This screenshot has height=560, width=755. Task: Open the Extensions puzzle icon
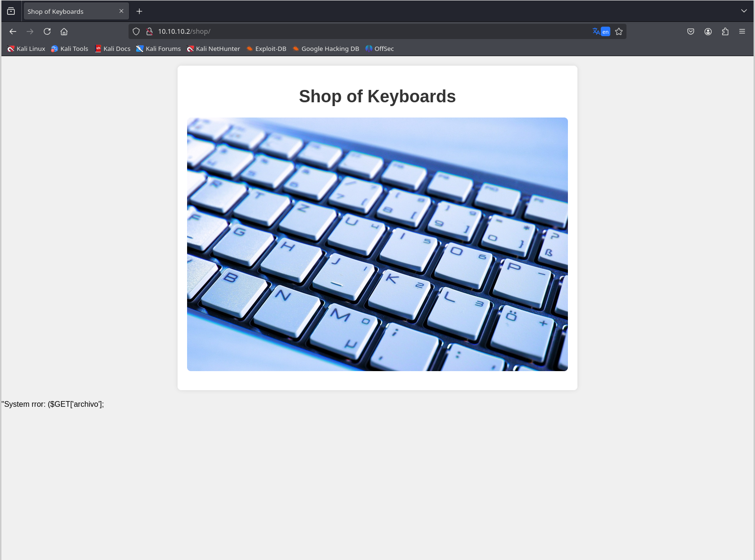[x=725, y=31]
